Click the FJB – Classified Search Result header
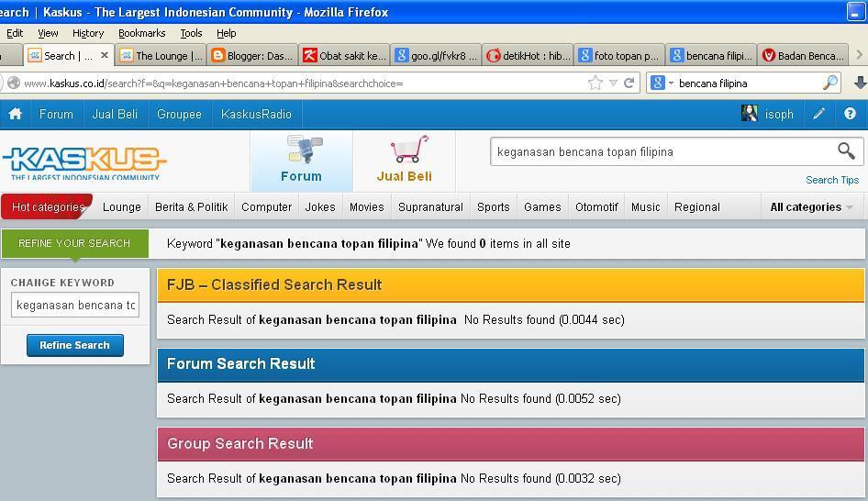868x501 pixels. (510, 285)
